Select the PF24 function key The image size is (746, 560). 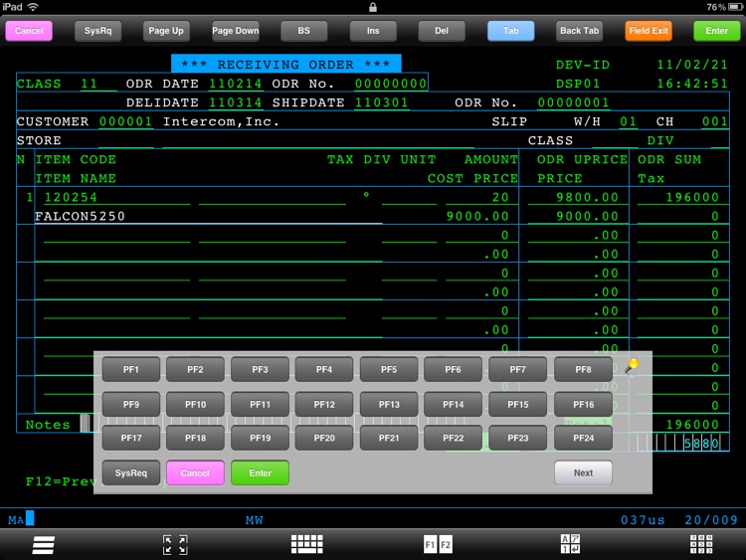point(583,438)
